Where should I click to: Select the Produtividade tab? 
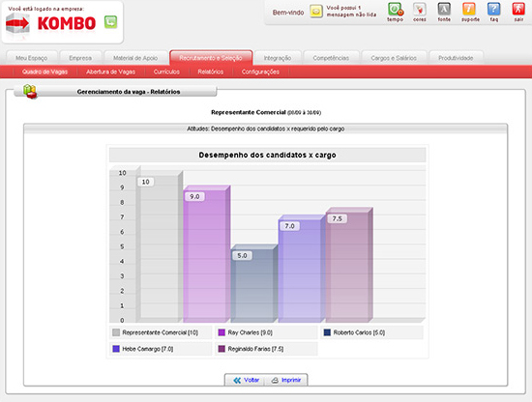456,58
